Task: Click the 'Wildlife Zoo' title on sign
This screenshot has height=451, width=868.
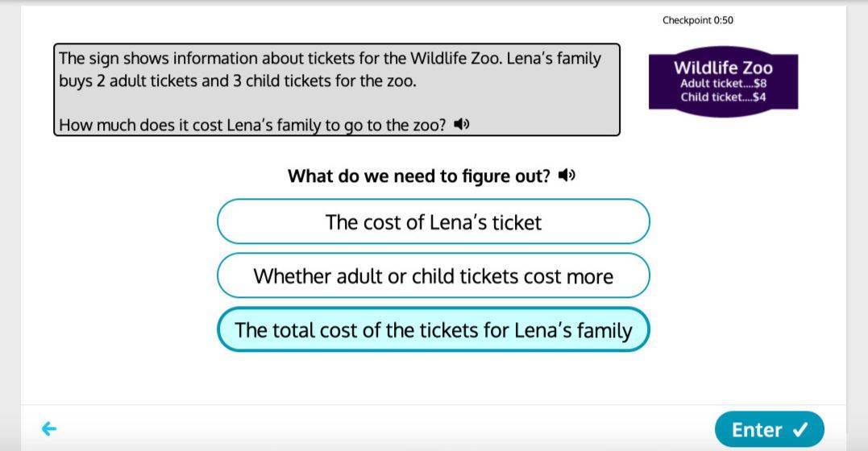Action: tap(723, 68)
